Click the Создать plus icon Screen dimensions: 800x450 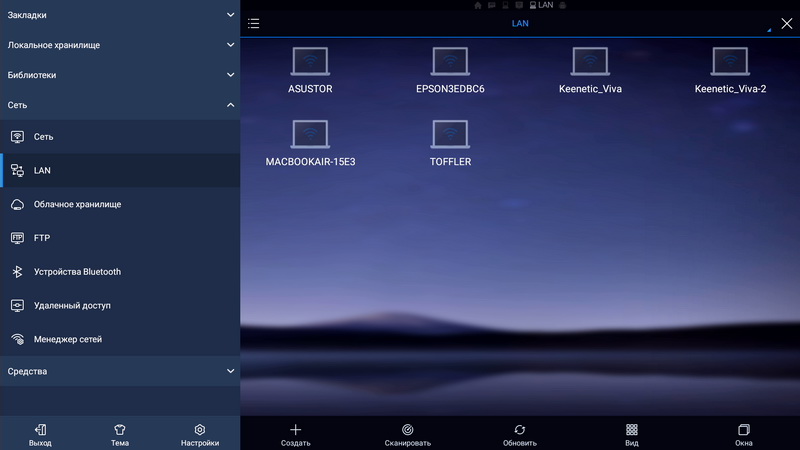[x=295, y=430]
